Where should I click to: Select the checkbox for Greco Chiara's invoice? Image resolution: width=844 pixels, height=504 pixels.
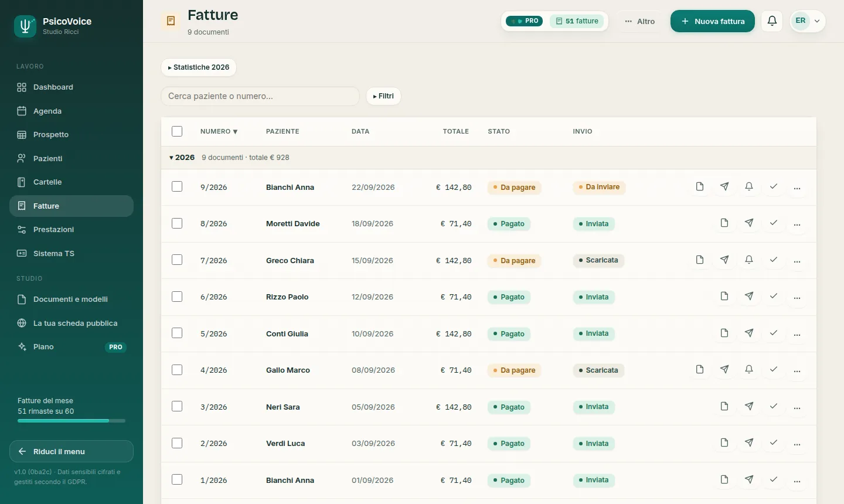177,260
